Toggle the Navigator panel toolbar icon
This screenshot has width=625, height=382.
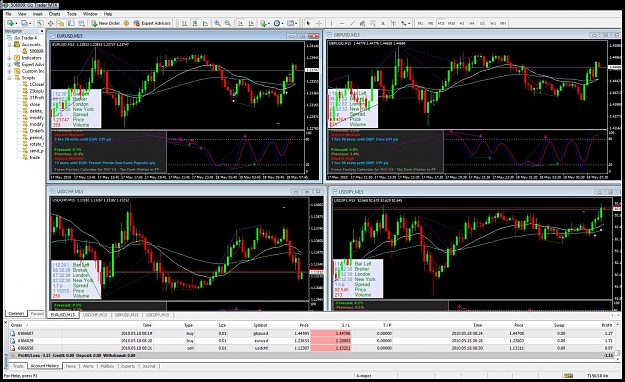[x=61, y=24]
